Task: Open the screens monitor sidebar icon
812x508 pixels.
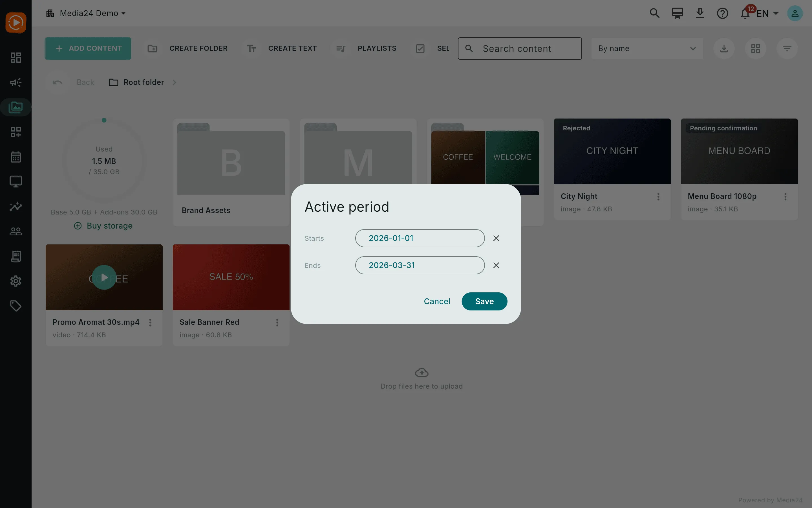Action: pos(16,182)
